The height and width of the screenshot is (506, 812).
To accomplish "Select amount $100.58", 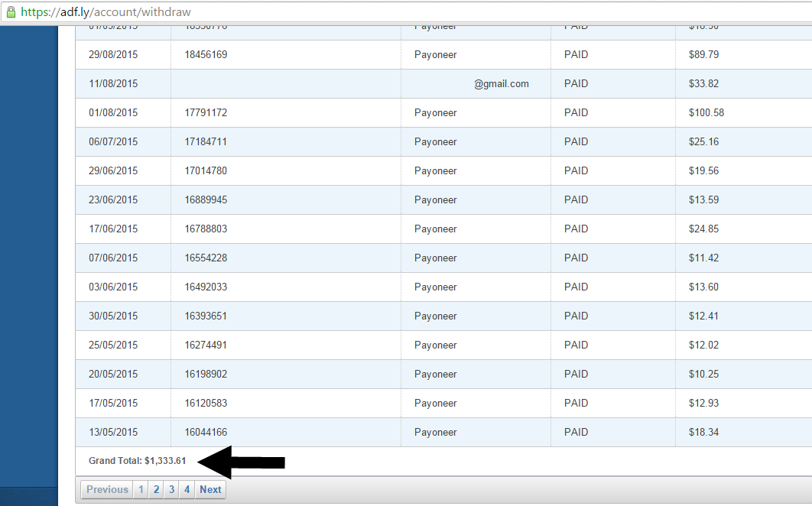I will tap(706, 112).
